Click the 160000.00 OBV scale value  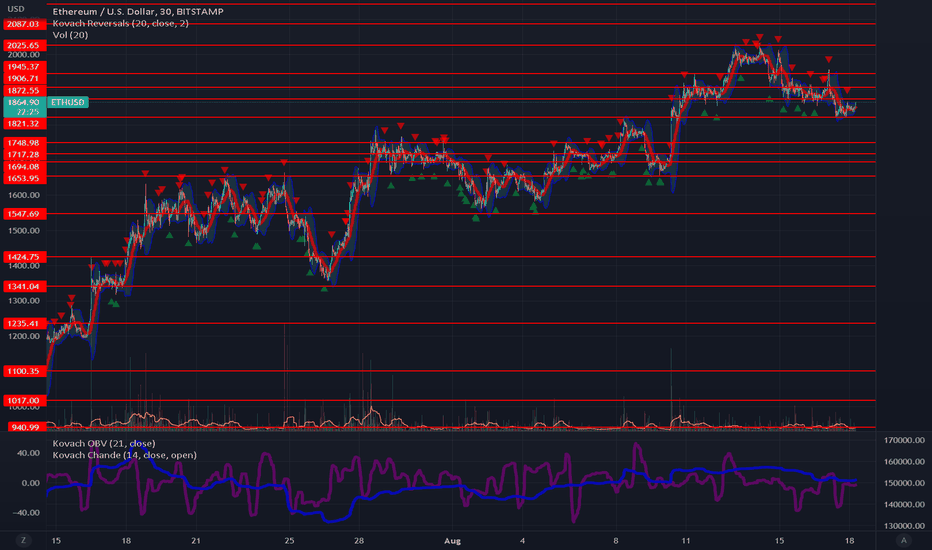pyautogui.click(x=905, y=461)
